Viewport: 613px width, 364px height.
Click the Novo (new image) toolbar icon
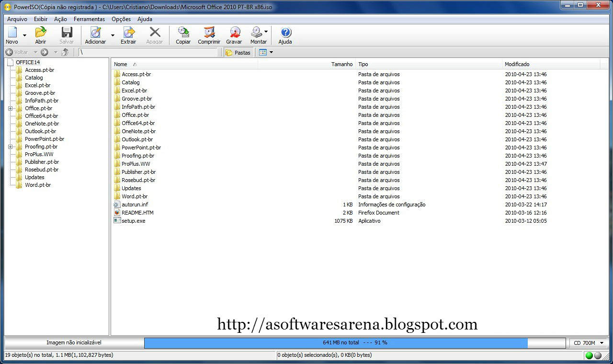[12, 32]
